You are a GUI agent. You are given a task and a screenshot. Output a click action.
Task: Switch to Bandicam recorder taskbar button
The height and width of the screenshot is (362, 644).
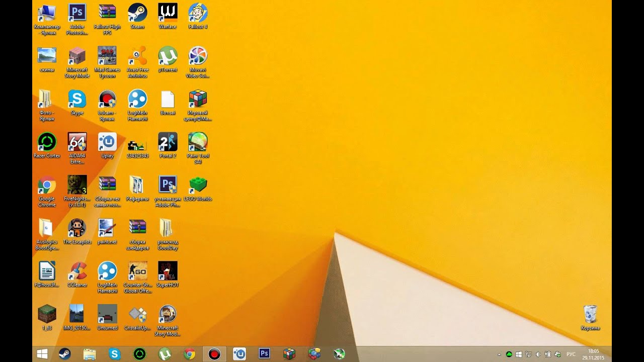point(214,354)
